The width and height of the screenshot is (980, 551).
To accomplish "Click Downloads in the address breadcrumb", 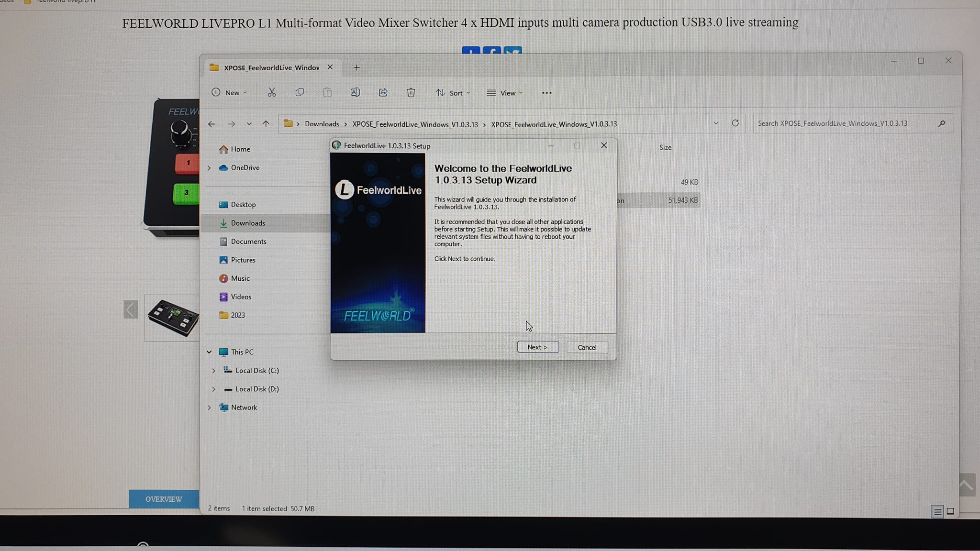I will (x=322, y=124).
